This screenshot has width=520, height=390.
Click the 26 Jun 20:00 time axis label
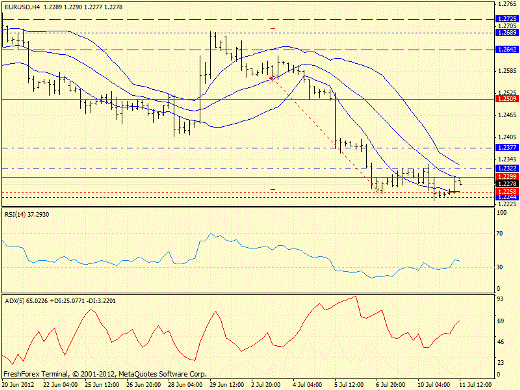click(x=144, y=385)
